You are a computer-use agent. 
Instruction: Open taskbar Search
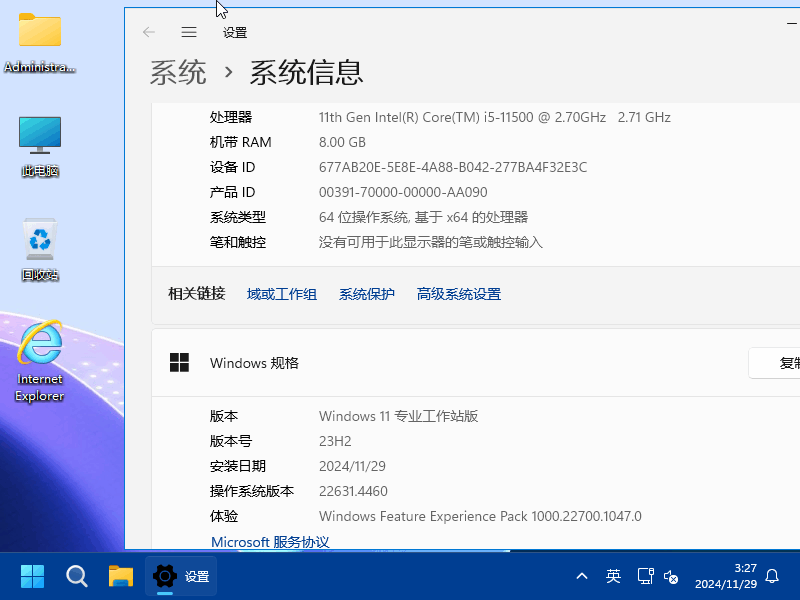click(x=77, y=577)
